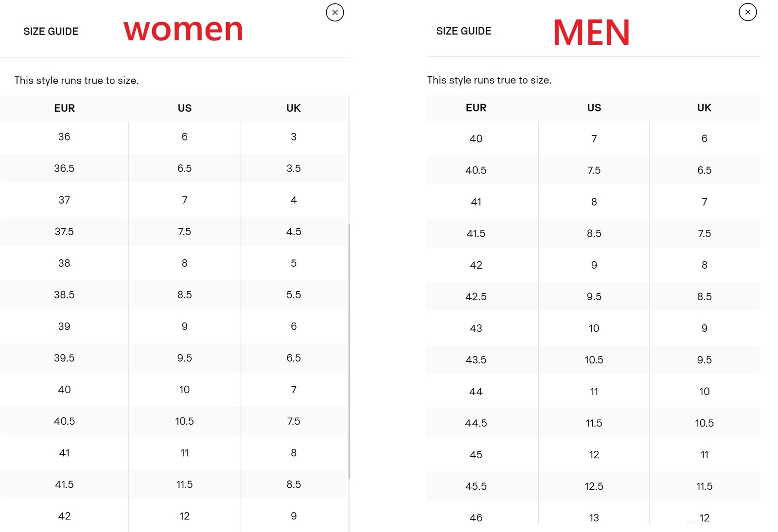
Task: Close the men size guide
Action: (x=747, y=12)
